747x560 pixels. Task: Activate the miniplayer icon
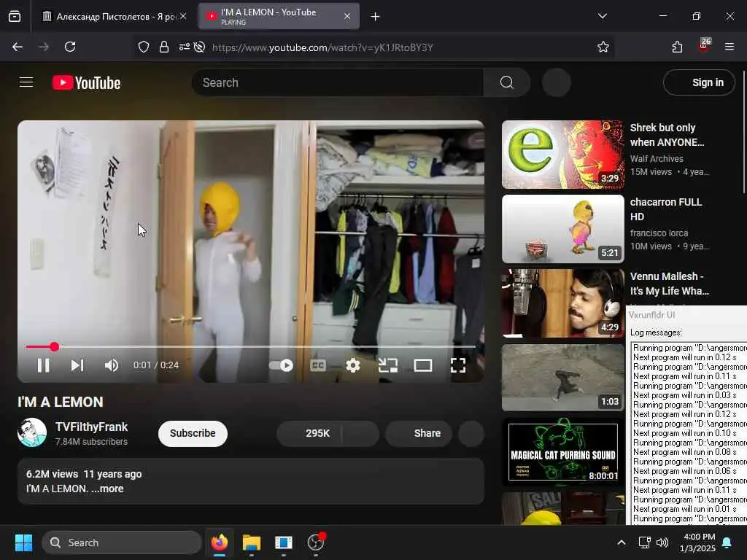388,366
